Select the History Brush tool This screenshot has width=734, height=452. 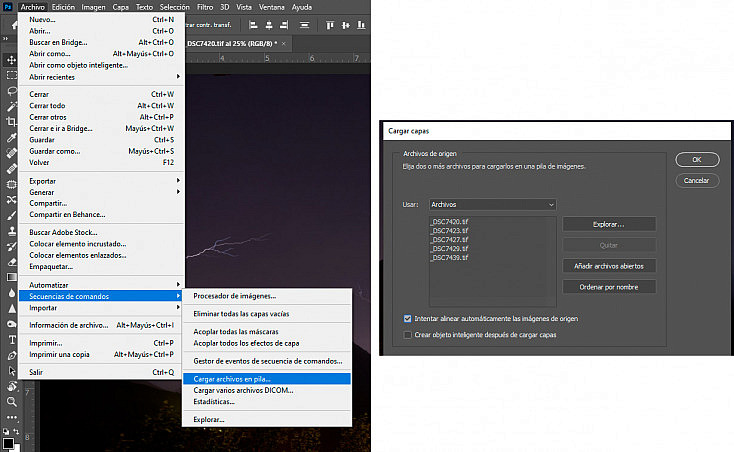coord(11,246)
